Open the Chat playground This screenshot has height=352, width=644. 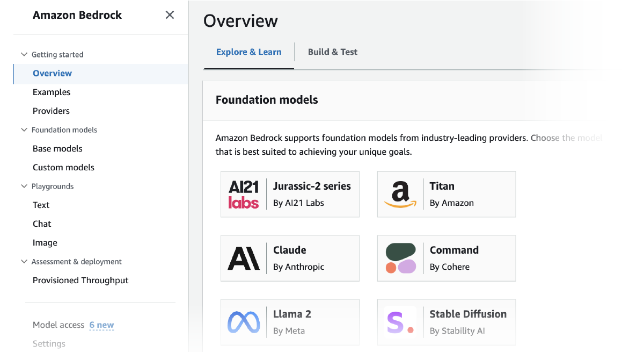click(x=42, y=224)
